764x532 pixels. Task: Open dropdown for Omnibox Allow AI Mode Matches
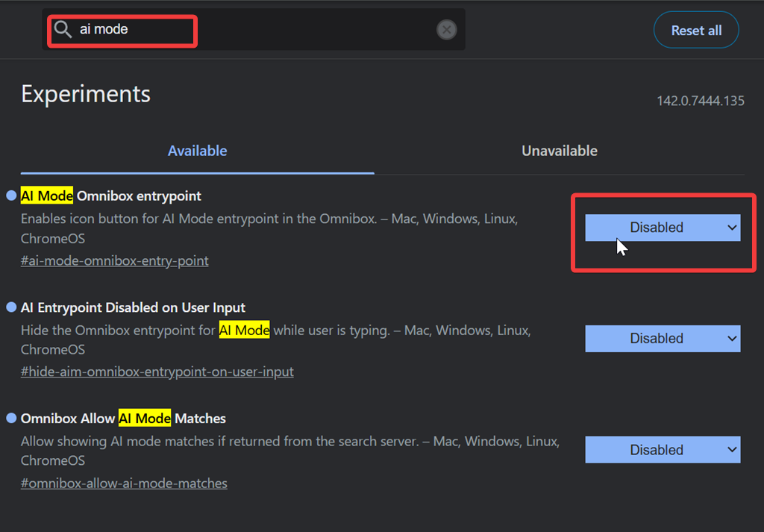663,450
